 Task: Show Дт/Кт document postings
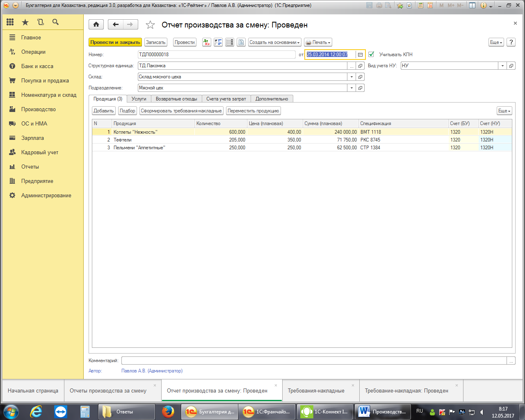click(x=207, y=42)
